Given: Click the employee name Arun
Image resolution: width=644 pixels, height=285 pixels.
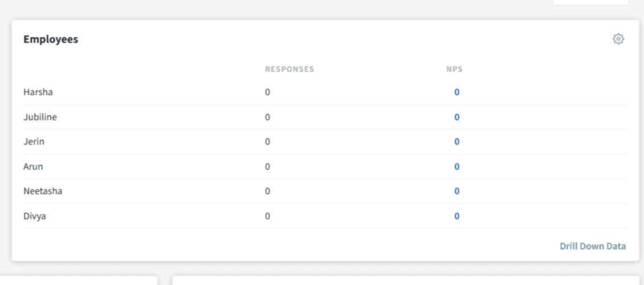Looking at the screenshot, I should click(33, 167).
